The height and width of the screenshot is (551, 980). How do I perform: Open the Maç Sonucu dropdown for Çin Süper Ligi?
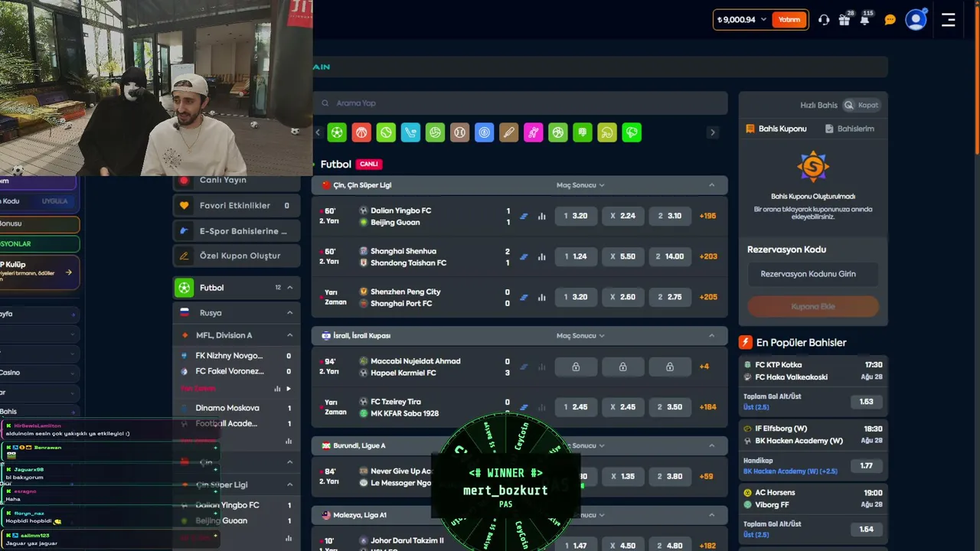[580, 185]
